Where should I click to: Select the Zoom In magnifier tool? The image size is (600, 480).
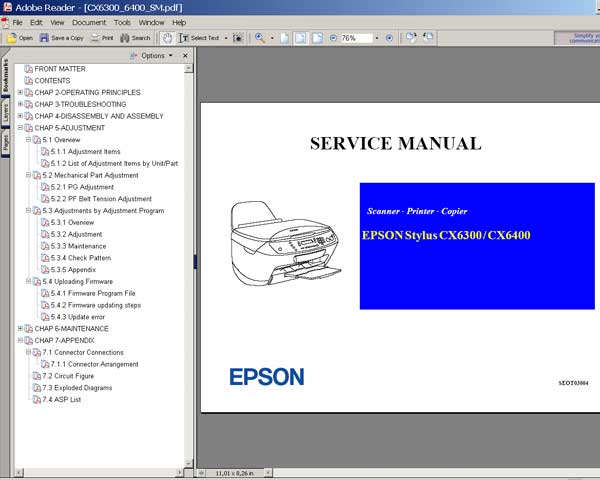(x=260, y=38)
